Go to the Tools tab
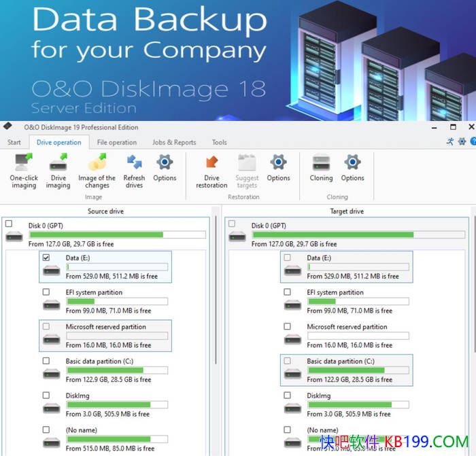Viewport: 476px width, 456px height. 220,142
